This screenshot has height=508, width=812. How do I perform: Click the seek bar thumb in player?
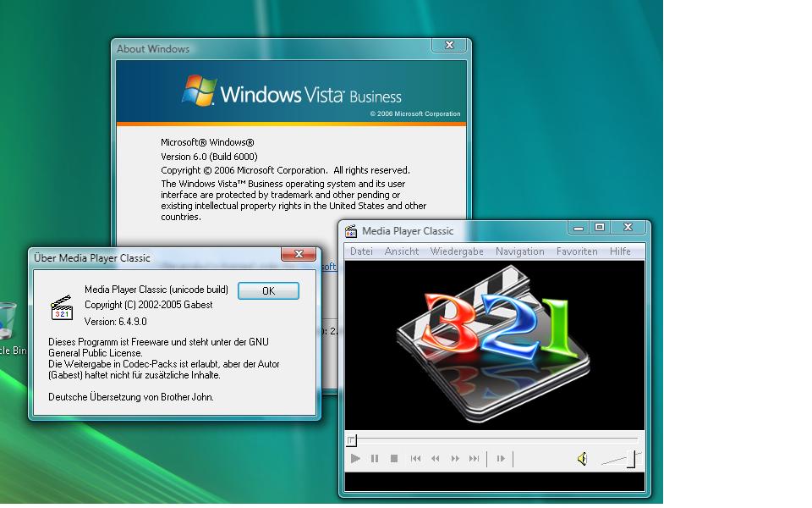(x=352, y=440)
